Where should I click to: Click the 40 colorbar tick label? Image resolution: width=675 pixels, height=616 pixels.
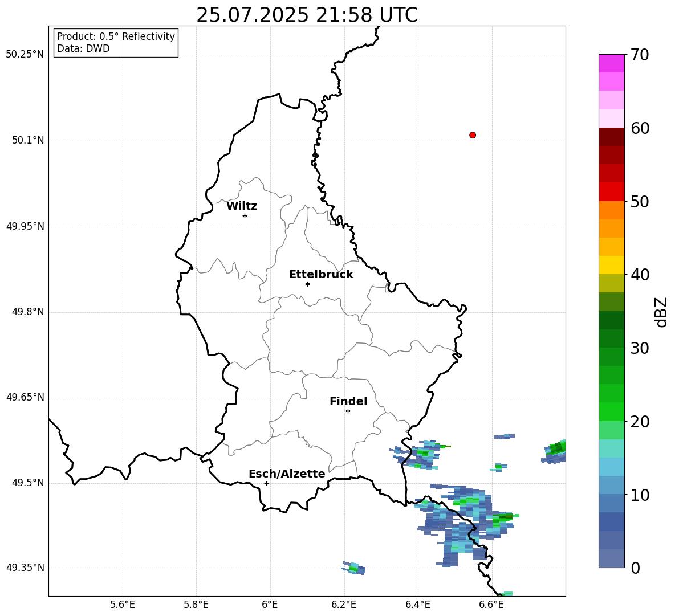coord(640,275)
